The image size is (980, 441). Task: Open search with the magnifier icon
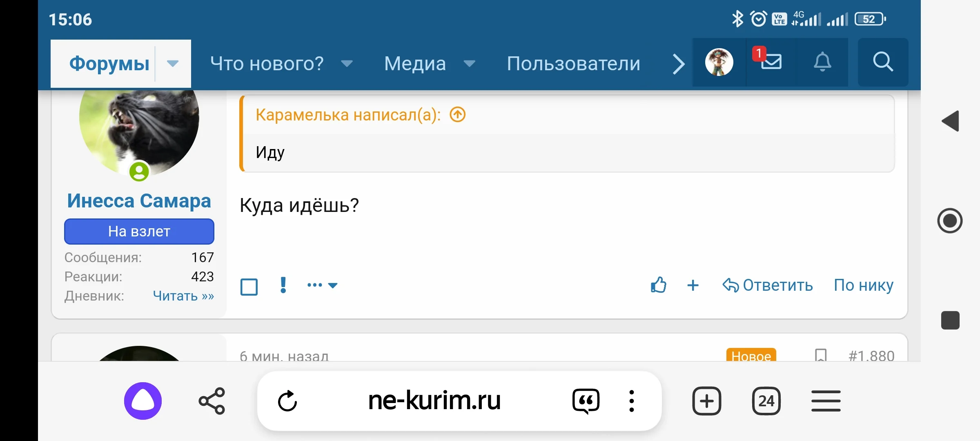[x=883, y=62]
